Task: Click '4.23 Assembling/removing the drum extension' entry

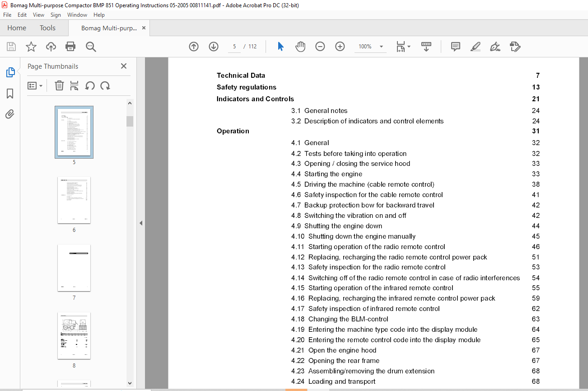Action: [x=363, y=371]
